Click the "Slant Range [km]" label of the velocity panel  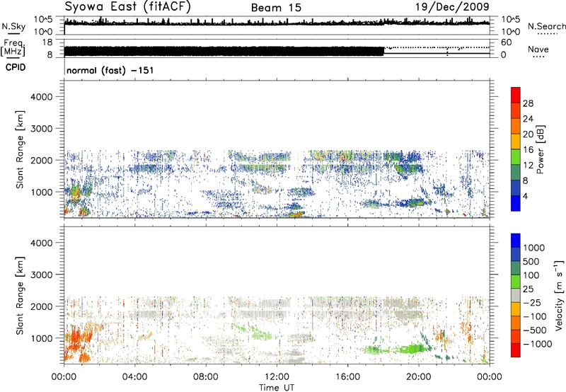(20, 296)
